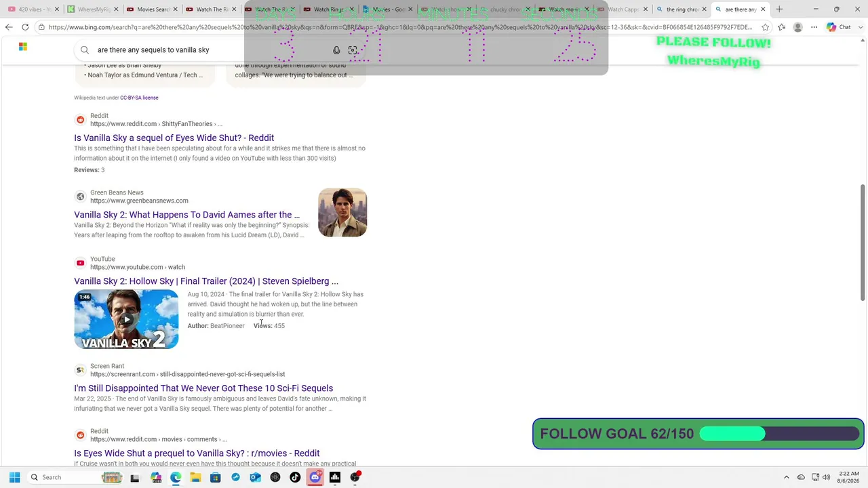The height and width of the screenshot is (488, 868).
Task: Open 'Is Vanilla Sky a sequel of Eyes Wide Shut' result
Action: click(x=174, y=138)
